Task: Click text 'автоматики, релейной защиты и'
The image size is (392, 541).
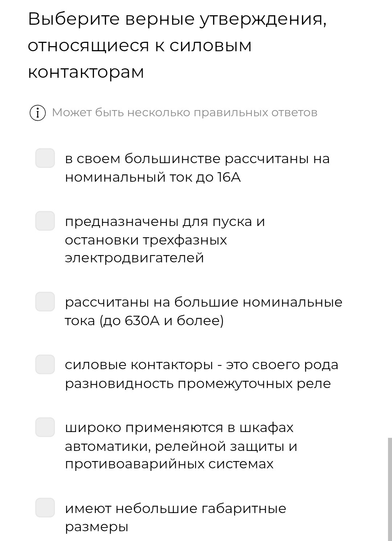Action: coord(181,446)
